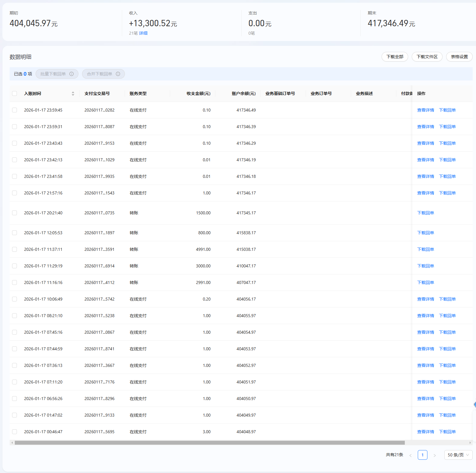Image resolution: width=476 pixels, height=473 pixels.
Task: Open 表格设置 table settings
Action: (x=459, y=57)
